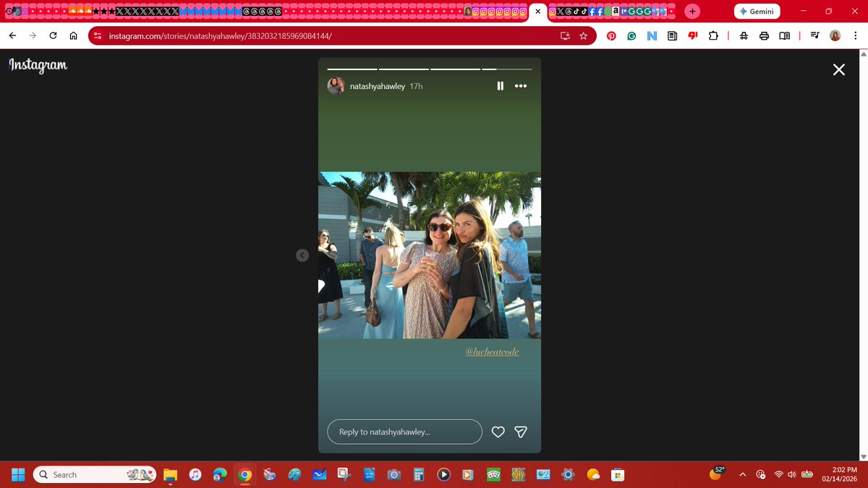Pause the playing story
Image resolution: width=868 pixels, height=488 pixels.
500,85
